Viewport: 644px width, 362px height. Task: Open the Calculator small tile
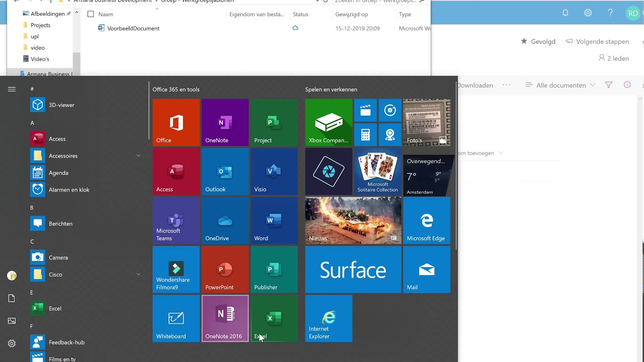(x=365, y=135)
